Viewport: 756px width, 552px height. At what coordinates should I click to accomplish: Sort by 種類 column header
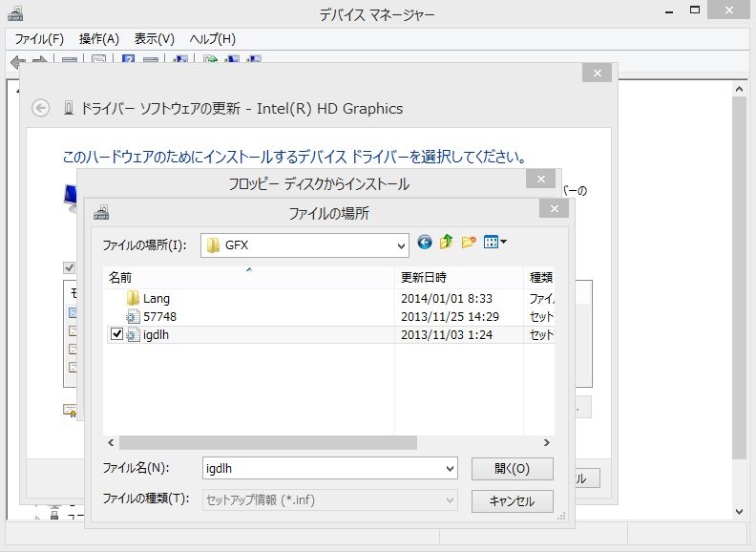[539, 278]
